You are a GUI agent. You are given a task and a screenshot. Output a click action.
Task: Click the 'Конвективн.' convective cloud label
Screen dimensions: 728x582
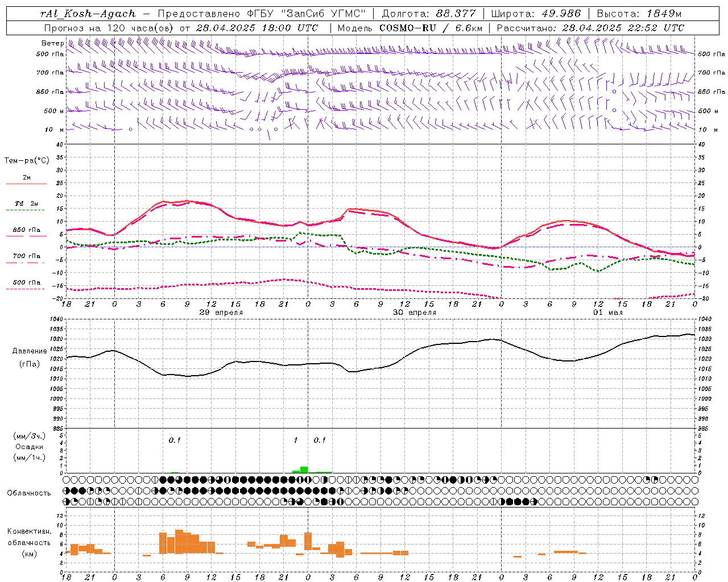coord(30,531)
